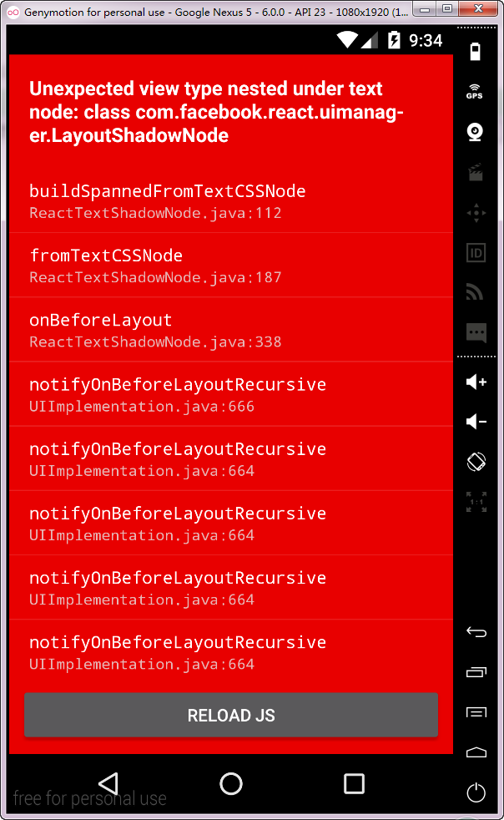Tap the Android home circle button
This screenshot has height=820, width=504.
[x=231, y=783]
